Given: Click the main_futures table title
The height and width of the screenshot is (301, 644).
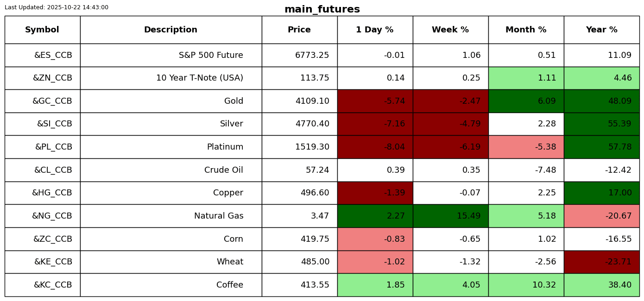Looking at the screenshot, I should (322, 9).
